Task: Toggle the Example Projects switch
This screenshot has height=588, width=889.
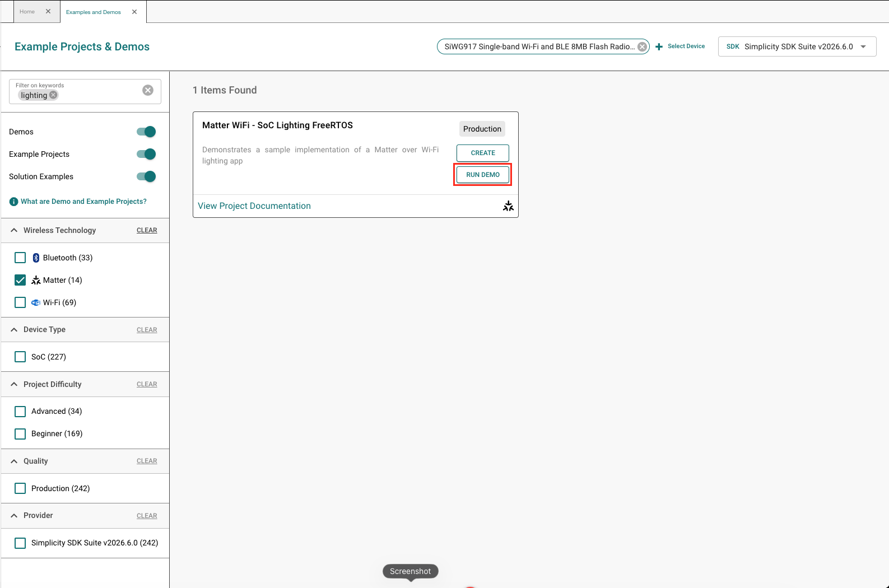Action: pyautogui.click(x=146, y=154)
